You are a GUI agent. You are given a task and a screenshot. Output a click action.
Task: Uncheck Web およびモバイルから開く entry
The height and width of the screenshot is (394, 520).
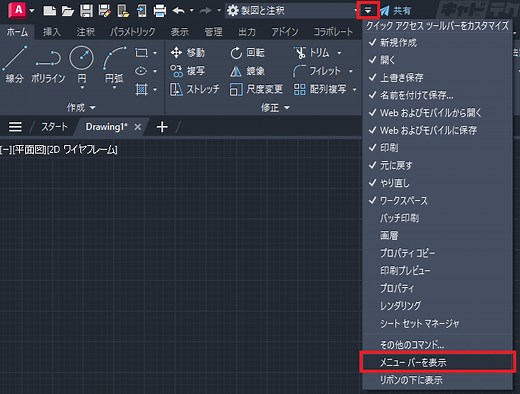tap(437, 113)
